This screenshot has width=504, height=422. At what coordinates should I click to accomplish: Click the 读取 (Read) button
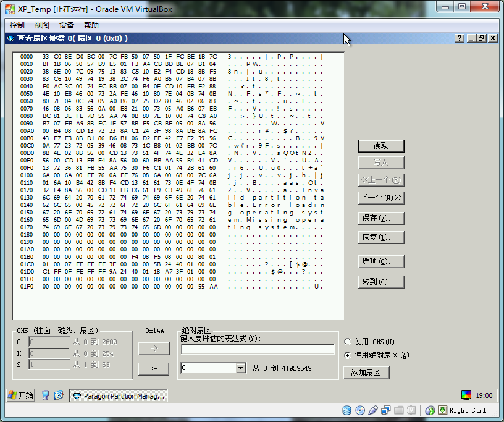[x=381, y=146]
